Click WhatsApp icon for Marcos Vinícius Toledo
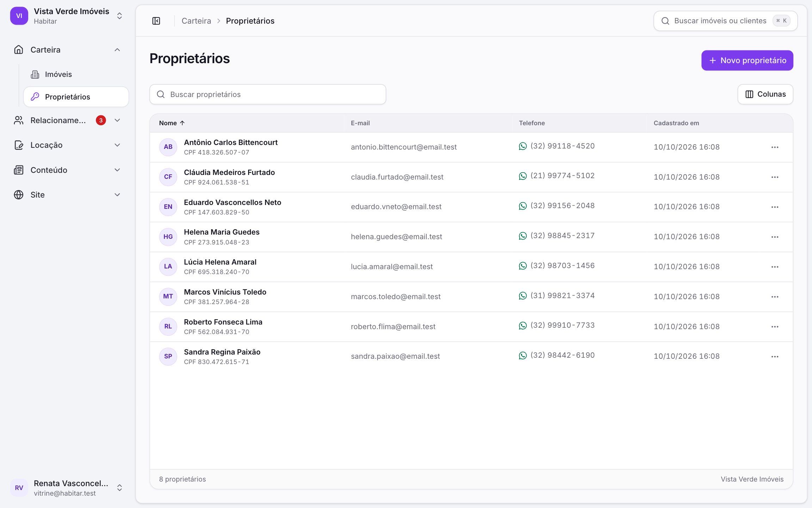 (x=523, y=296)
